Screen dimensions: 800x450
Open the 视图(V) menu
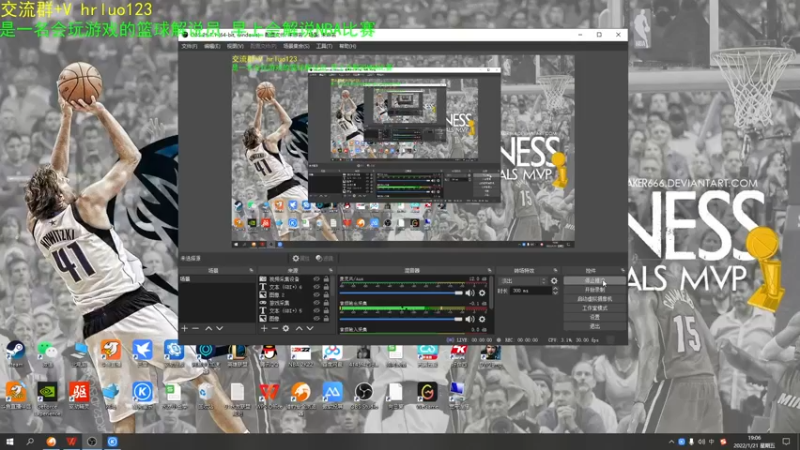click(x=235, y=46)
